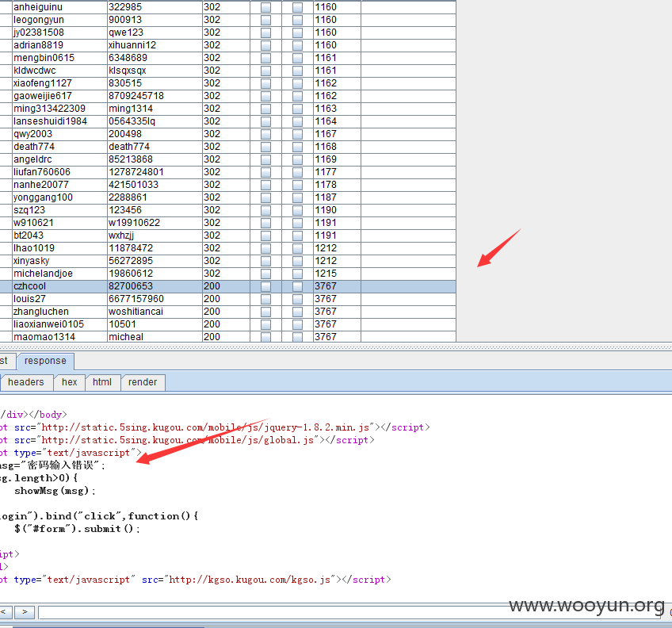Click the kgso.js script URL
This screenshot has width=672, height=628.
tap(250, 580)
